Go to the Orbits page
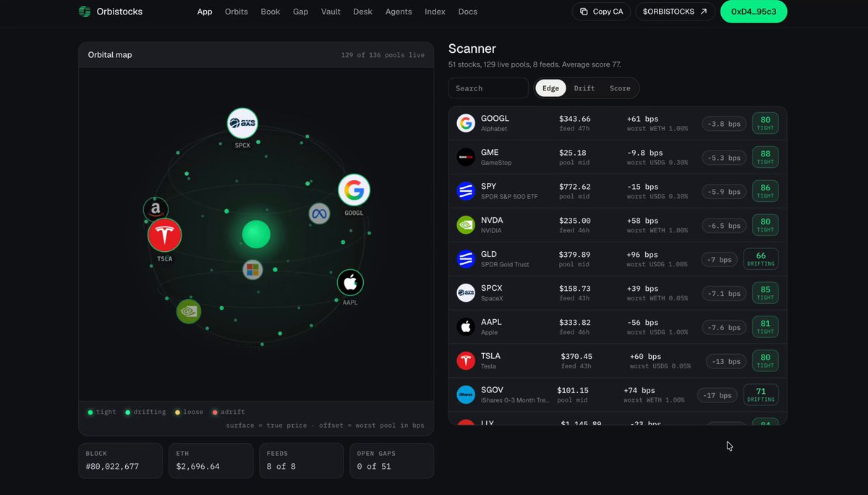 (237, 12)
